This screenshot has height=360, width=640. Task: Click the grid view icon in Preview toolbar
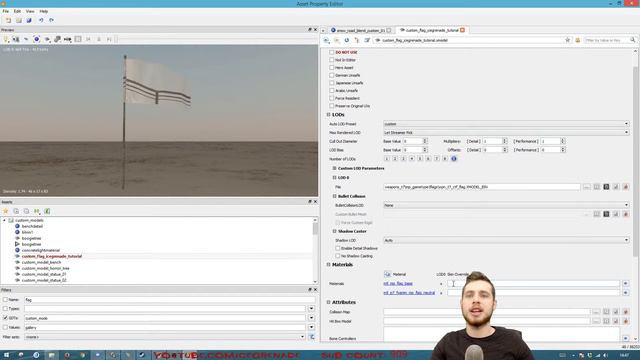point(78,39)
